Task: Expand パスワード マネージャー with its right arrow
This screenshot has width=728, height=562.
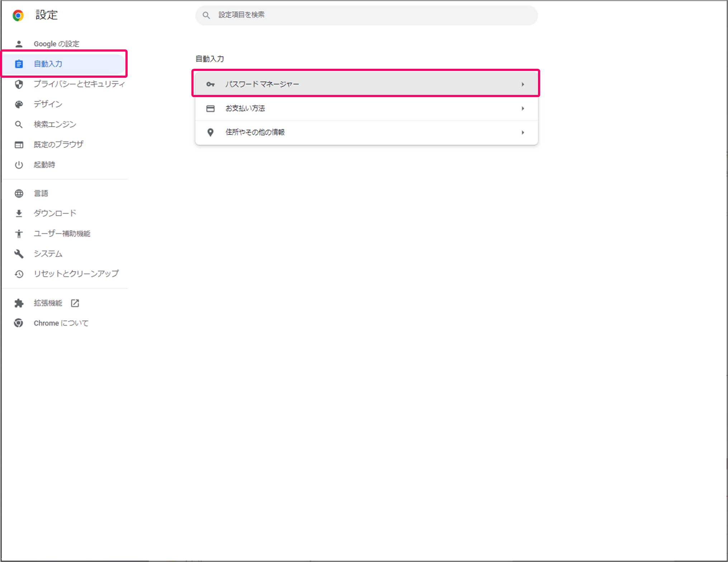Action: 523,84
